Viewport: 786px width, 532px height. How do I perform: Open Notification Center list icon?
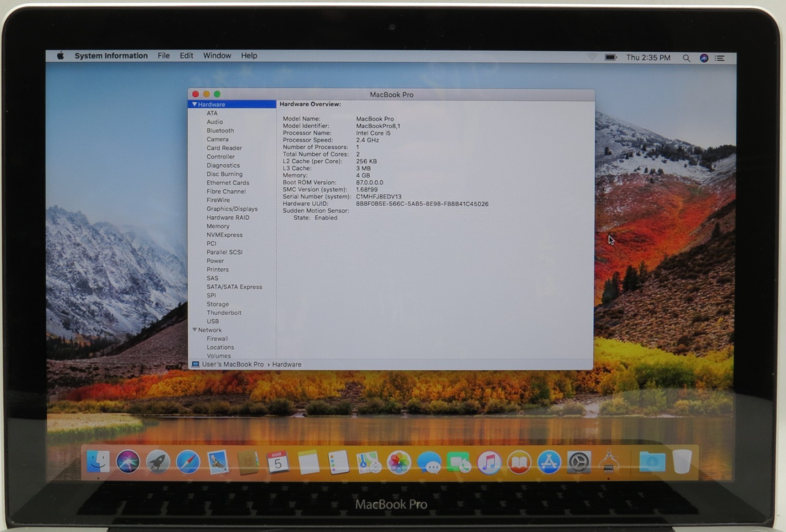(720, 58)
